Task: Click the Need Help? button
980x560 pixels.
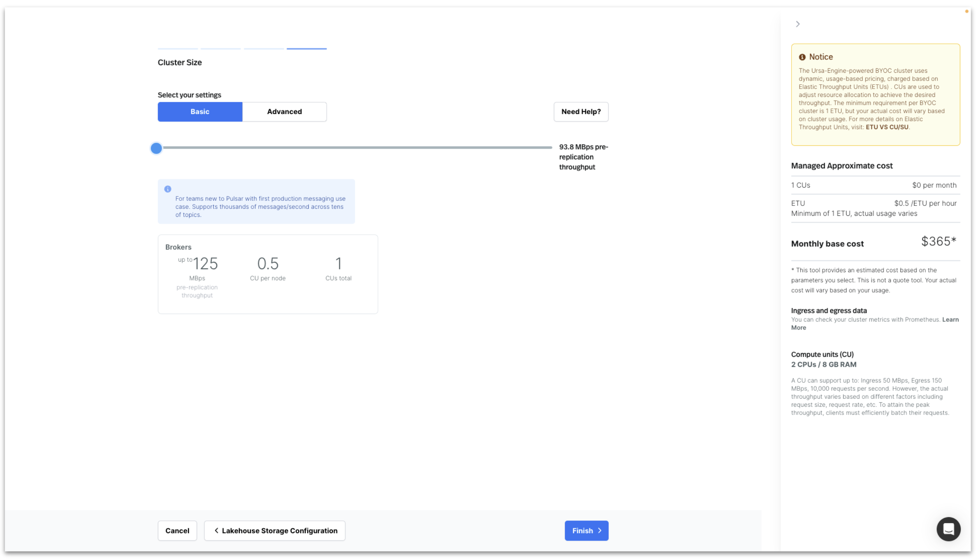Action: pos(581,111)
